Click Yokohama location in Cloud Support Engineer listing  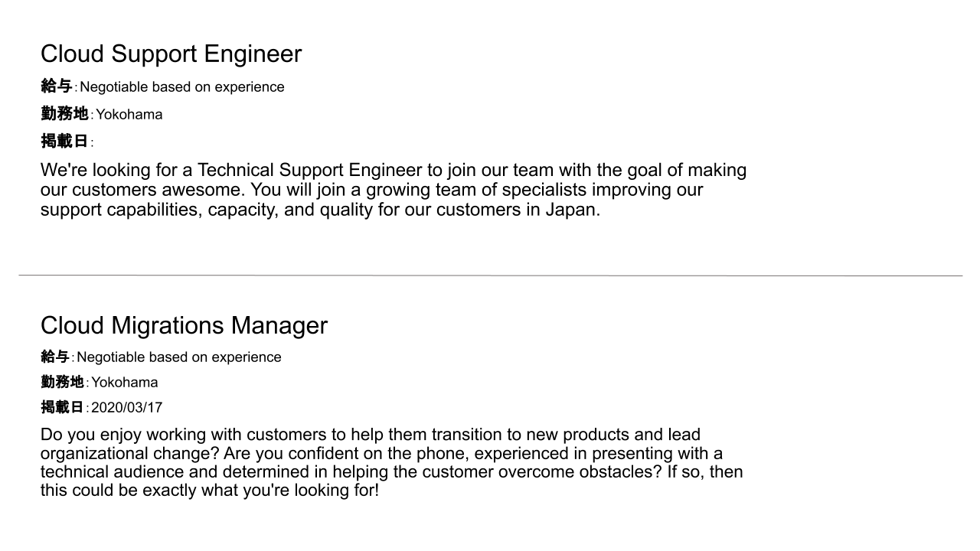coord(129,114)
